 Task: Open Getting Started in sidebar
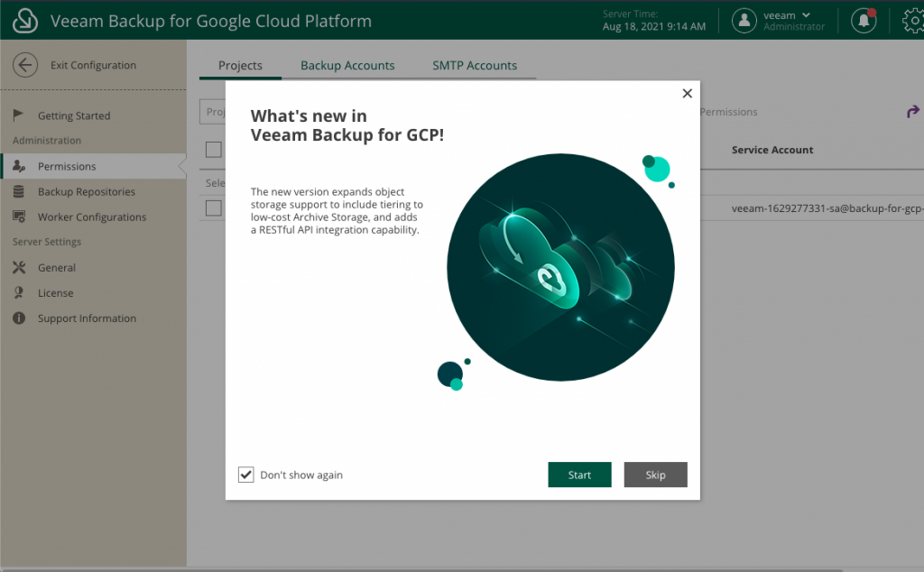74,115
